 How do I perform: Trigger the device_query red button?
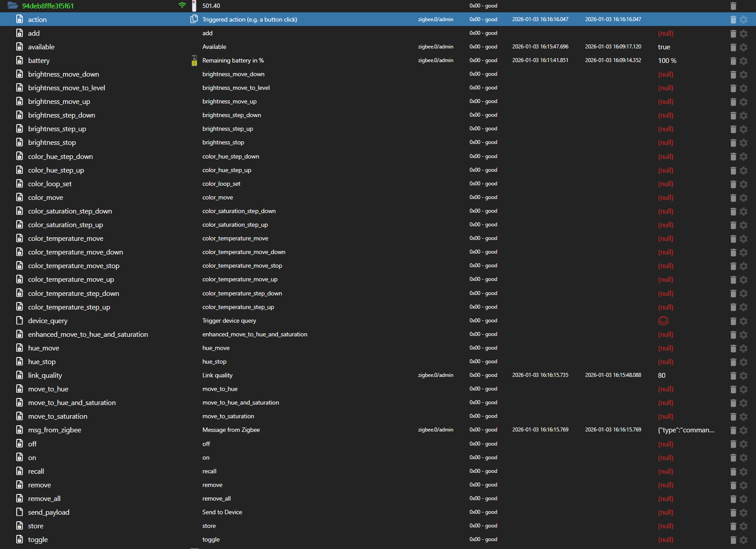(x=663, y=321)
